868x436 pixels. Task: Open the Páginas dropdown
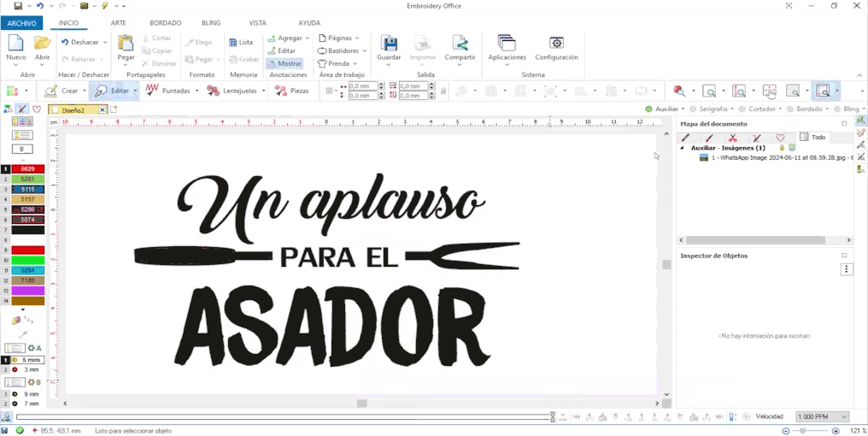[338, 38]
